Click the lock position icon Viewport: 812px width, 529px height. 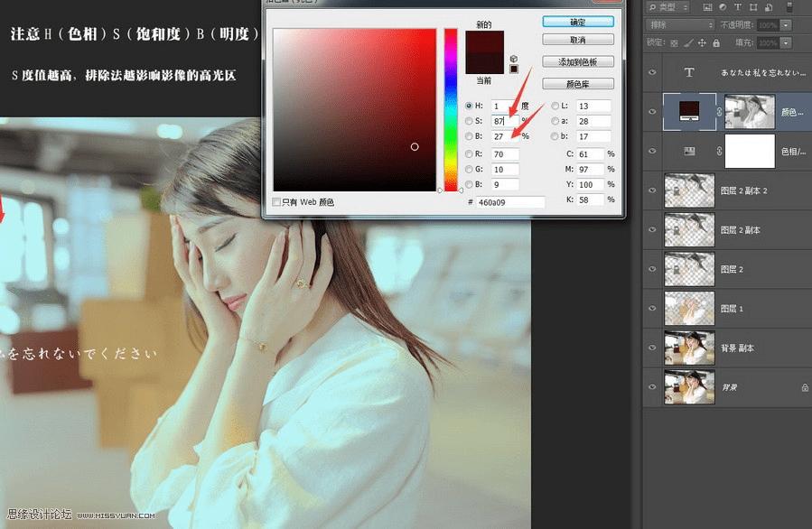703,42
